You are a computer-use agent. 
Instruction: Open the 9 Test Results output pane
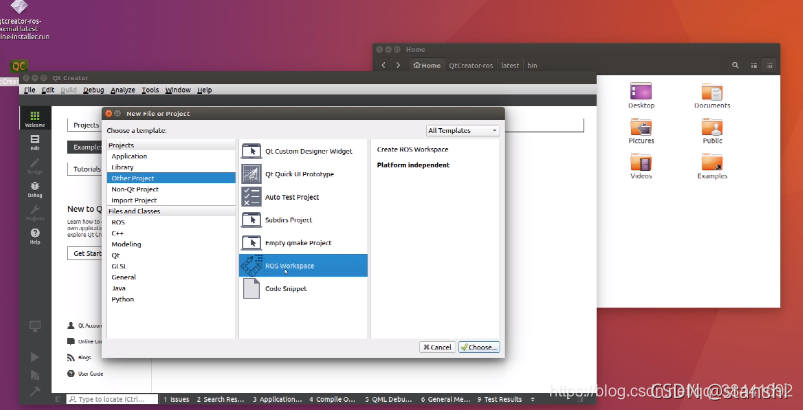coord(499,399)
